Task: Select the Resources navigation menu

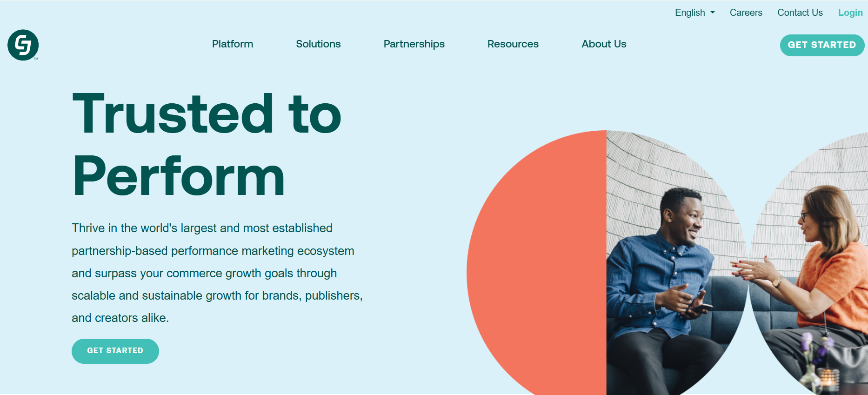Action: pos(513,44)
